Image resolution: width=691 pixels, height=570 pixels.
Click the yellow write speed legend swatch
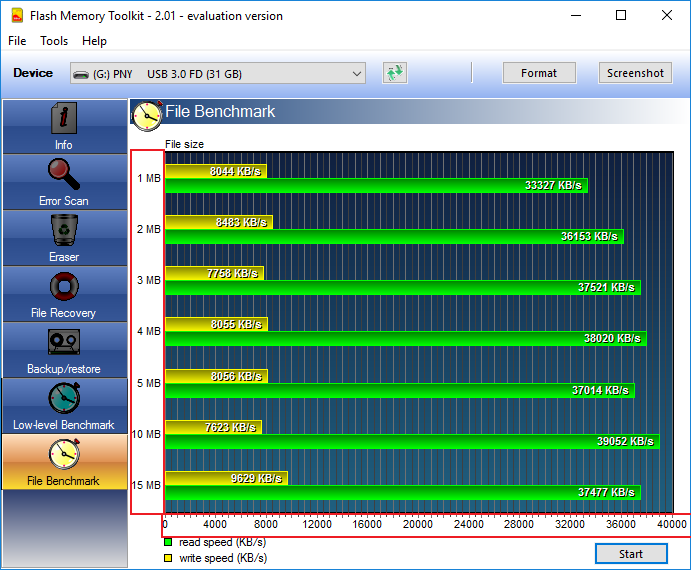pos(168,558)
